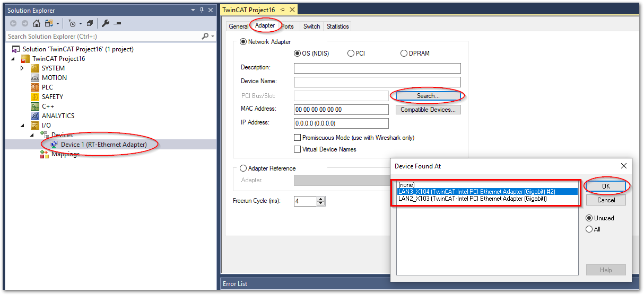Screen dimensions: 644x295
Task: Go to Home in Solution Explorer toolbar
Action: tap(37, 23)
